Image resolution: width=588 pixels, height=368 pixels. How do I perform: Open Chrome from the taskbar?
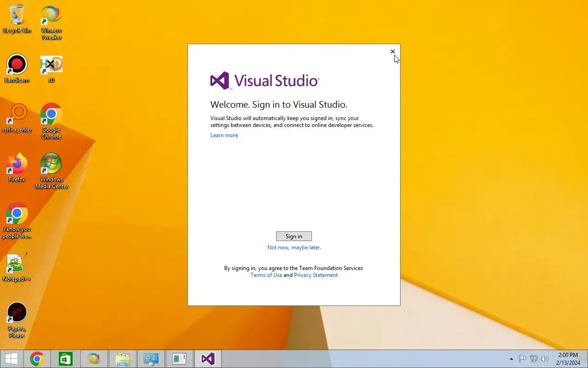point(37,359)
